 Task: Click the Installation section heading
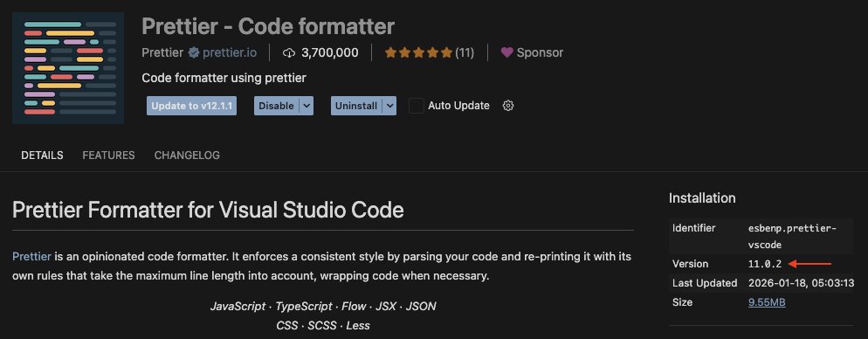click(702, 198)
